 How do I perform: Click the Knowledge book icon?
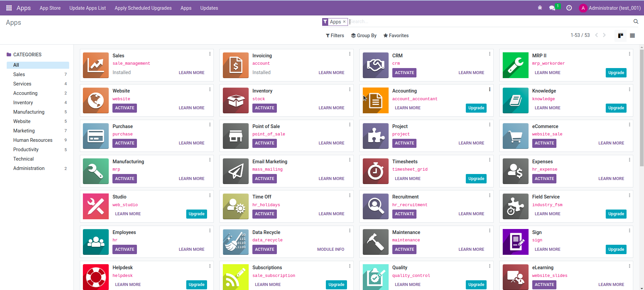pos(515,100)
